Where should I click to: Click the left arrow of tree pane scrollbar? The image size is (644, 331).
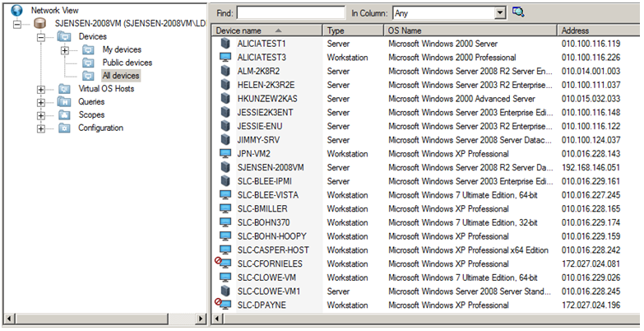(x=9, y=319)
